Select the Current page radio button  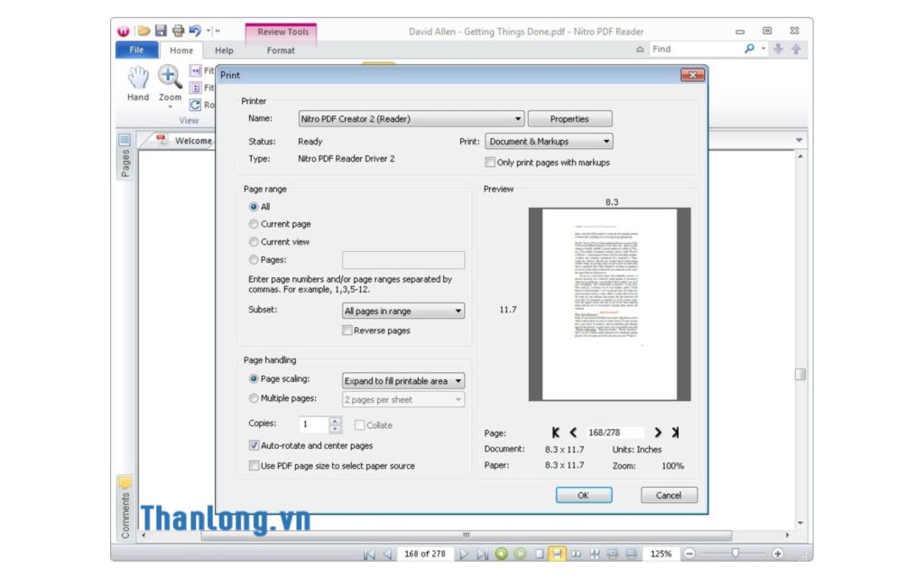pos(254,224)
